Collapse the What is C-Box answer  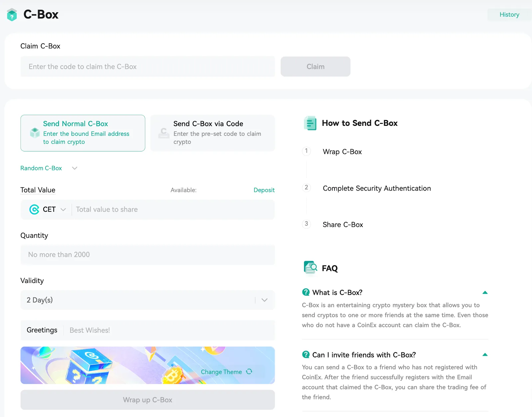point(485,293)
